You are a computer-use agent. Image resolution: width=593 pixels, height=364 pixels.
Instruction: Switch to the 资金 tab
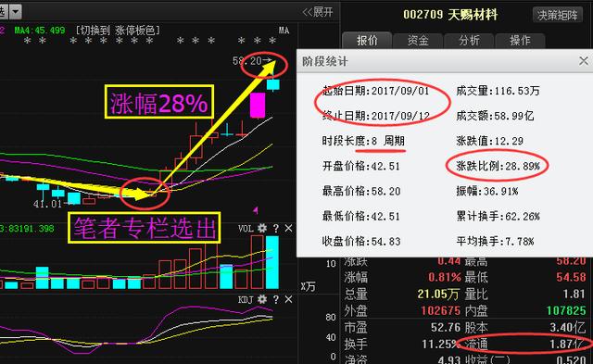pyautogui.click(x=418, y=41)
